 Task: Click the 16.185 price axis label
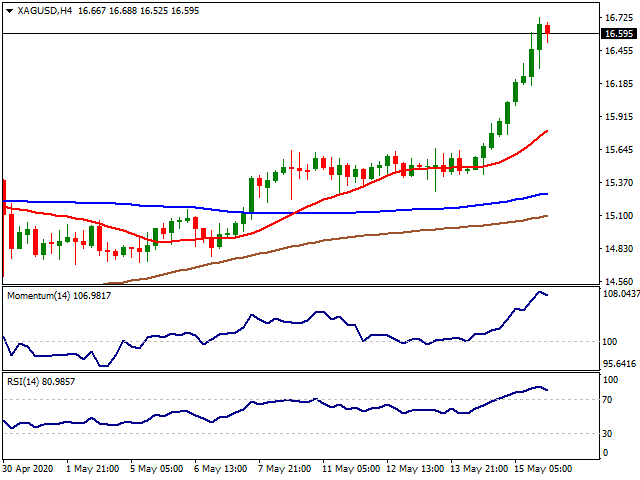618,84
